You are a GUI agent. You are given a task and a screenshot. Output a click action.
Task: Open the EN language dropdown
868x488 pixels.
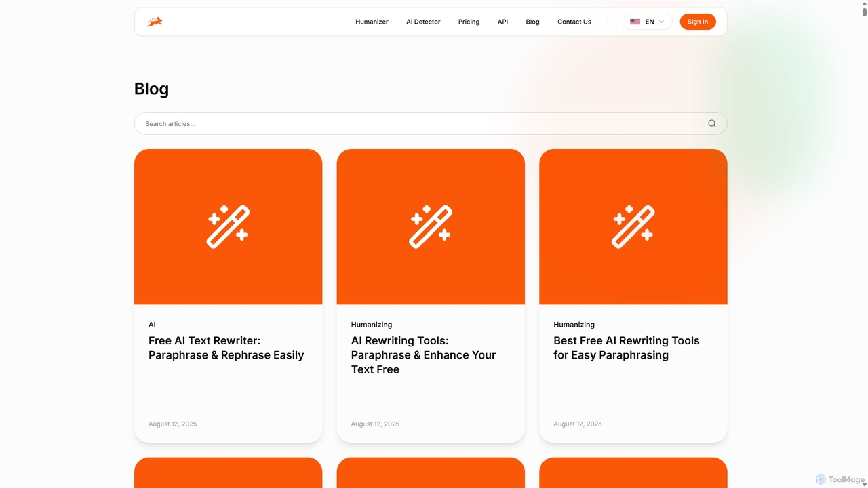(648, 22)
